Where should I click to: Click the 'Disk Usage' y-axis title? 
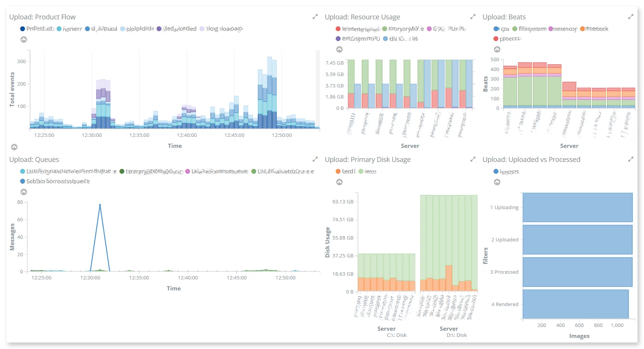tap(328, 243)
